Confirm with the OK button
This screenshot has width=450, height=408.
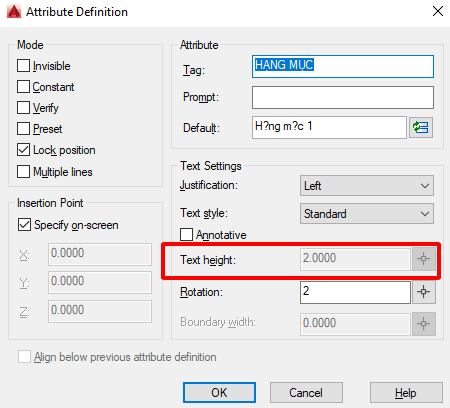click(x=219, y=393)
